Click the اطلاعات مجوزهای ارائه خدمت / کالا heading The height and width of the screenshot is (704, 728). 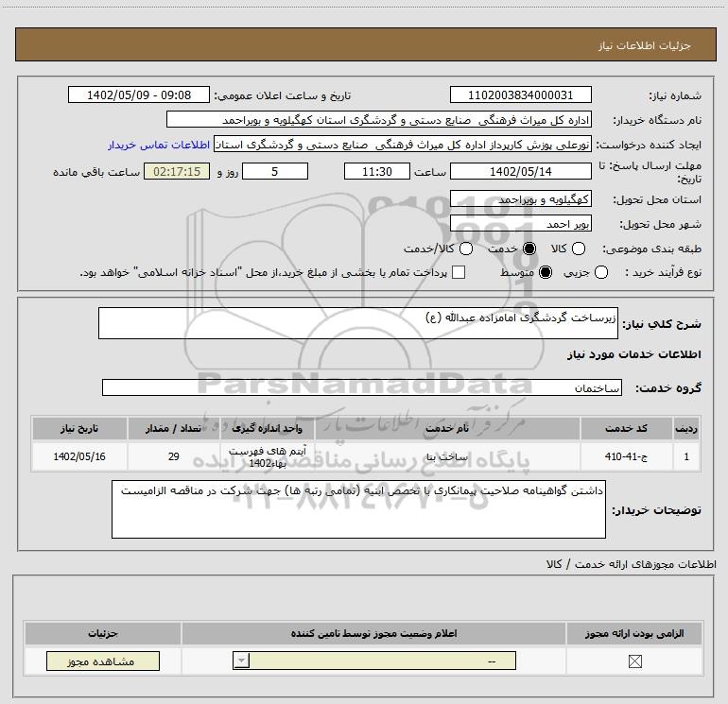click(631, 564)
